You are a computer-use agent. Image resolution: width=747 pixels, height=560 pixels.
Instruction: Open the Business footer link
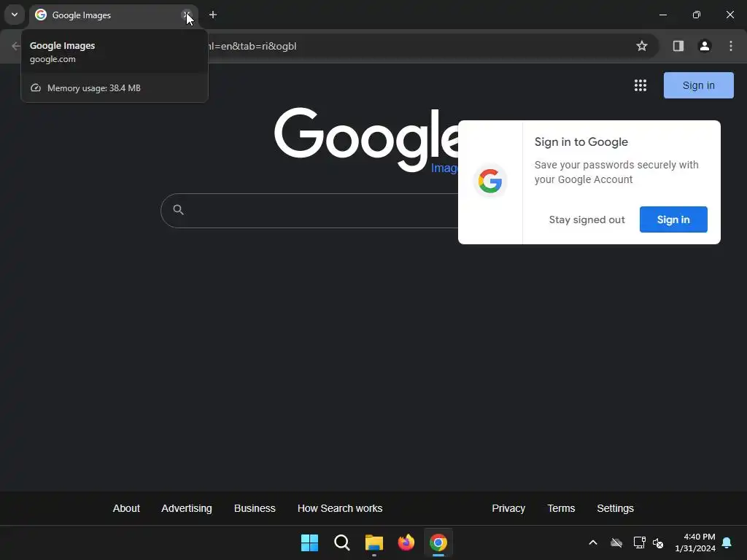[255, 508]
